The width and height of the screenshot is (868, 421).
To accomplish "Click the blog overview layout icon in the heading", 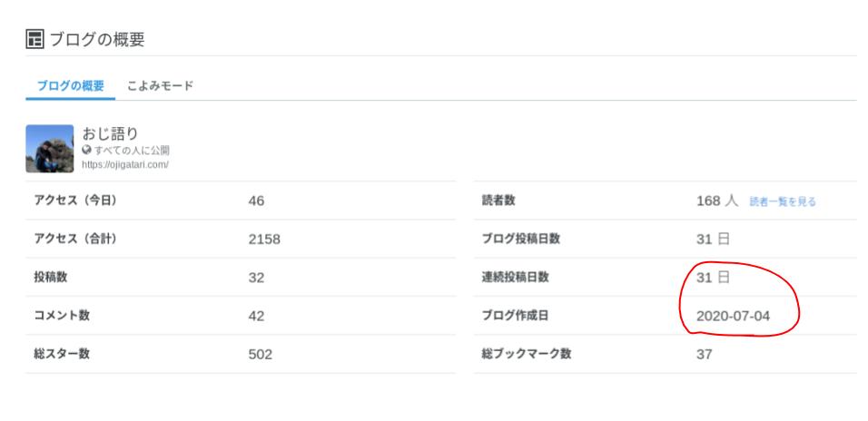I will click(x=35, y=39).
